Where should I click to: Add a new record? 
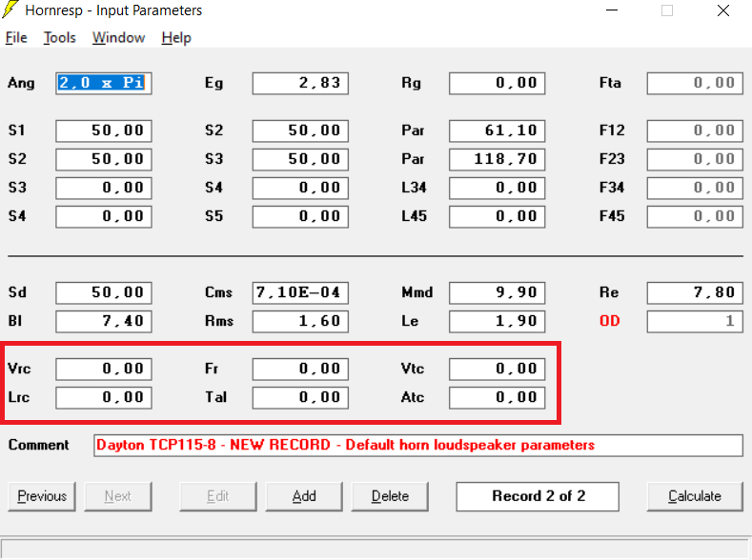click(x=304, y=496)
